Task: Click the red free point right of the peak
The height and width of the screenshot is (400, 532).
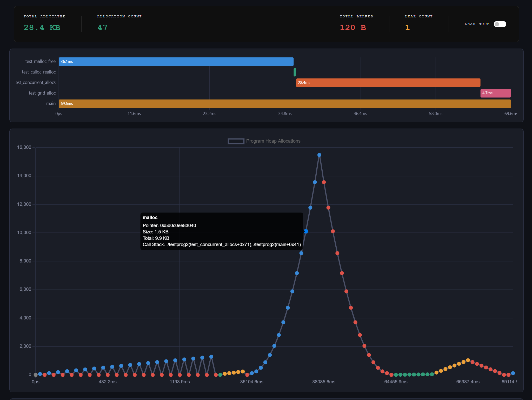Action: (x=324, y=182)
